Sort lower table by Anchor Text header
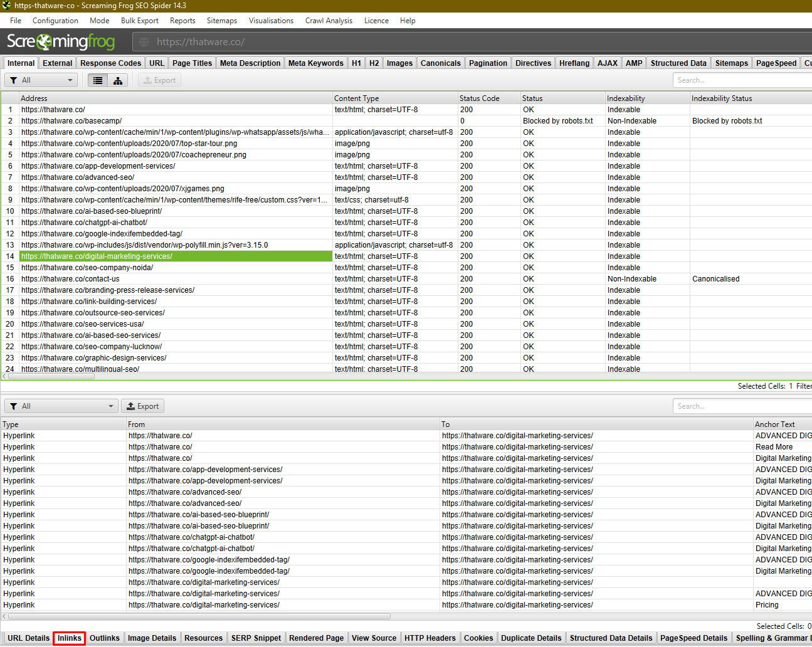Viewport: 812px width, 647px height. [x=783, y=424]
